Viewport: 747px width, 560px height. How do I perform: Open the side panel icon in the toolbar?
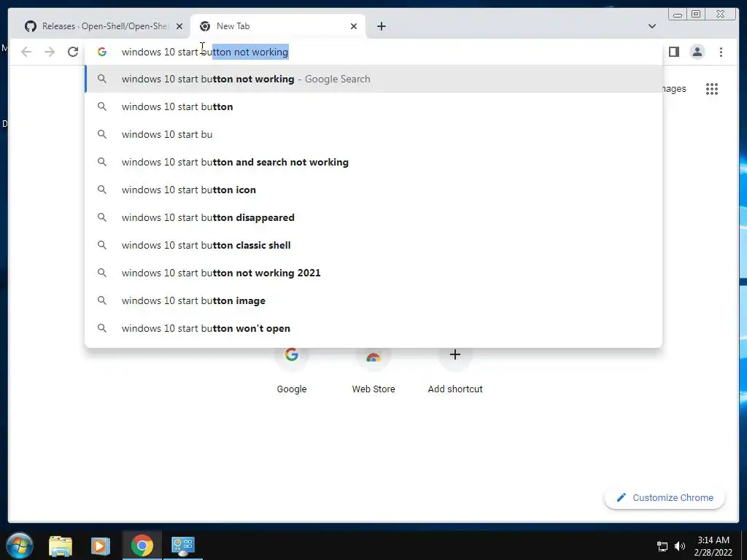click(673, 52)
